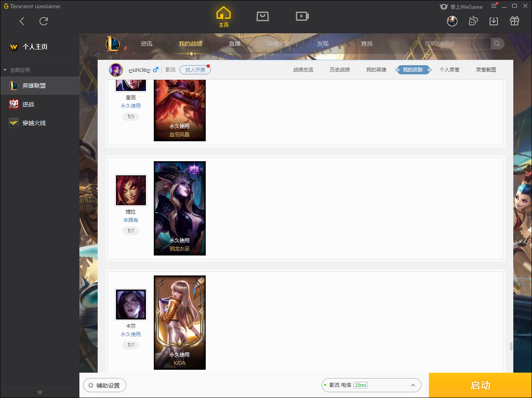Image resolution: width=532 pixels, height=398 pixels.
Task: Click the skin list vertical scrollbar
Action: 511,346
